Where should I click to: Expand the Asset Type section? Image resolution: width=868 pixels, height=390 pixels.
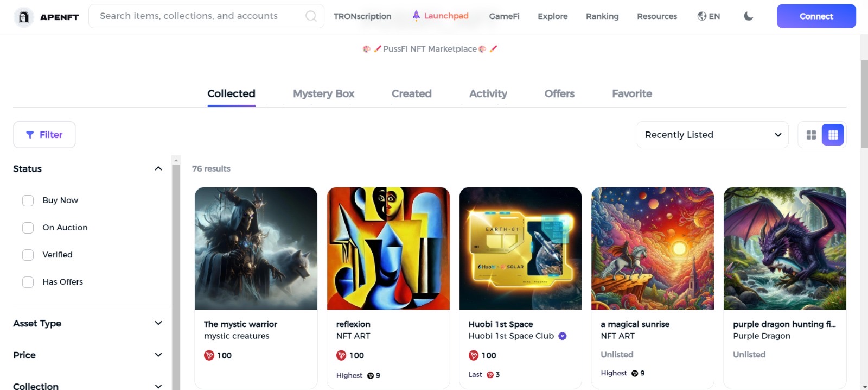(x=87, y=323)
